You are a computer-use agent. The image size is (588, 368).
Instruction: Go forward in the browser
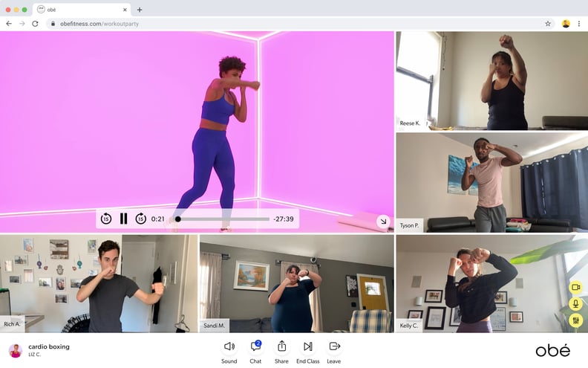(22, 24)
